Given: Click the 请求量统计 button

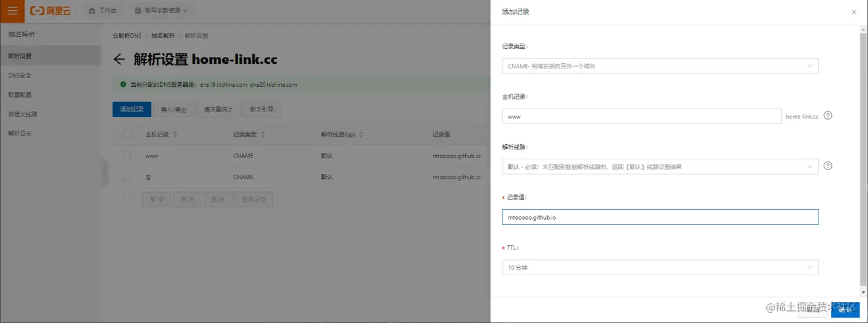Looking at the screenshot, I should click(x=218, y=109).
